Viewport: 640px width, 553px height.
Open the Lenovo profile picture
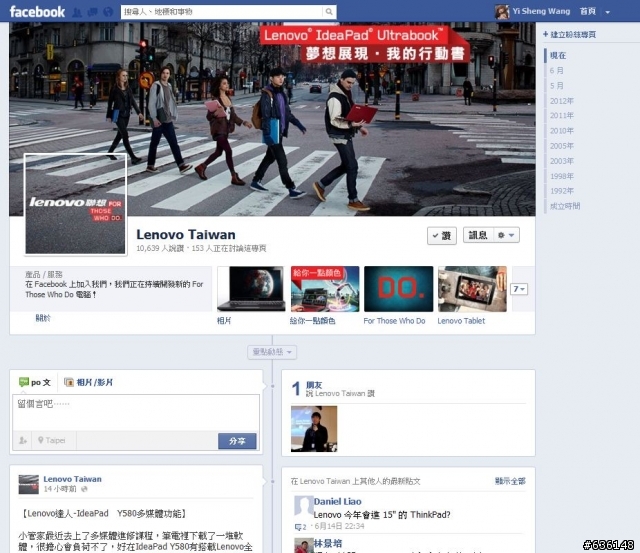[76, 204]
